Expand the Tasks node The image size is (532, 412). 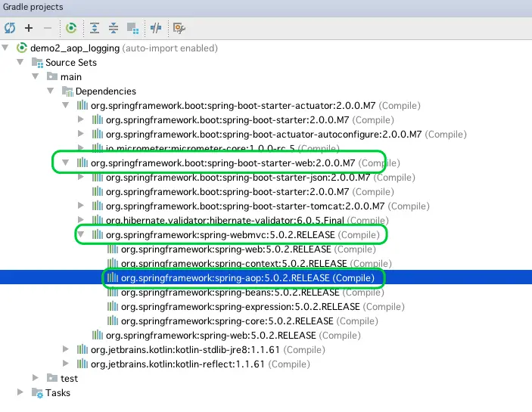pos(20,392)
